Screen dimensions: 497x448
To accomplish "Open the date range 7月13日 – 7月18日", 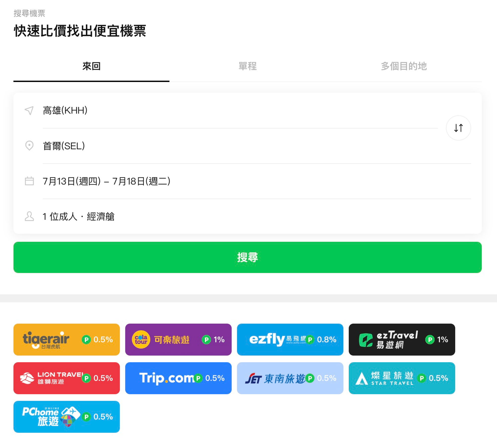I will (257, 181).
